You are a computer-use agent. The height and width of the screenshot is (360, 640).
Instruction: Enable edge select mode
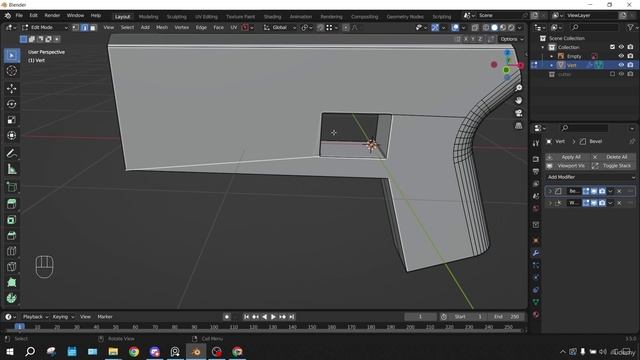84,27
